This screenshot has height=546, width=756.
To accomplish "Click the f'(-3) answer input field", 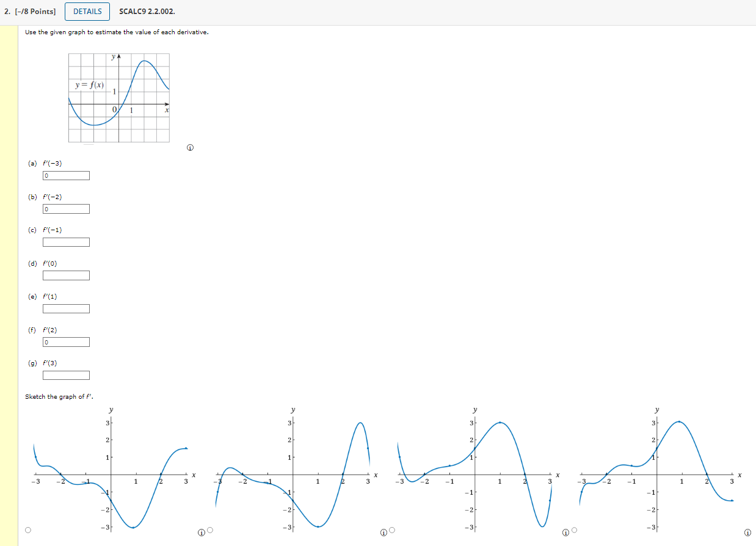I will click(x=65, y=175).
